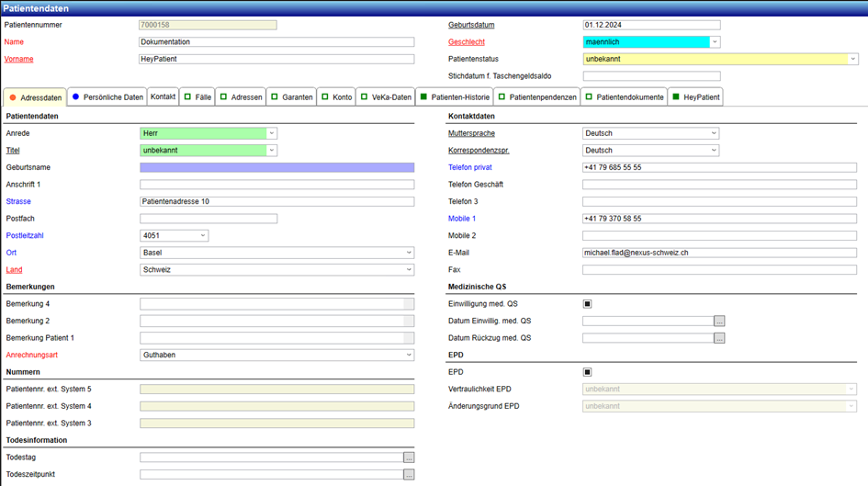Click the orange Adressdaten tab icon
Image resolution: width=868 pixels, height=486 pixels.
(x=13, y=97)
